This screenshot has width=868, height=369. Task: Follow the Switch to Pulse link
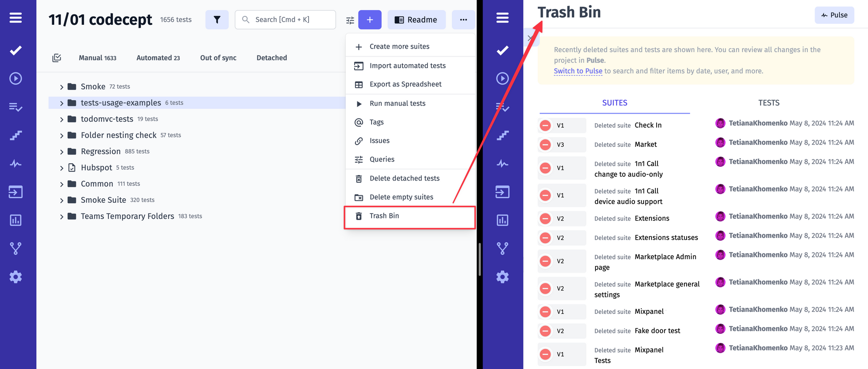(578, 71)
